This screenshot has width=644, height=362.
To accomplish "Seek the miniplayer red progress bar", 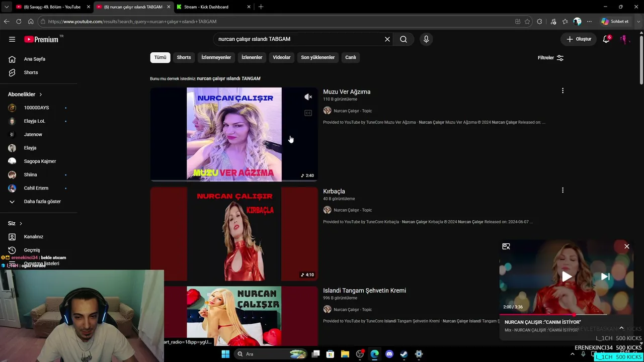I will click(x=566, y=315).
